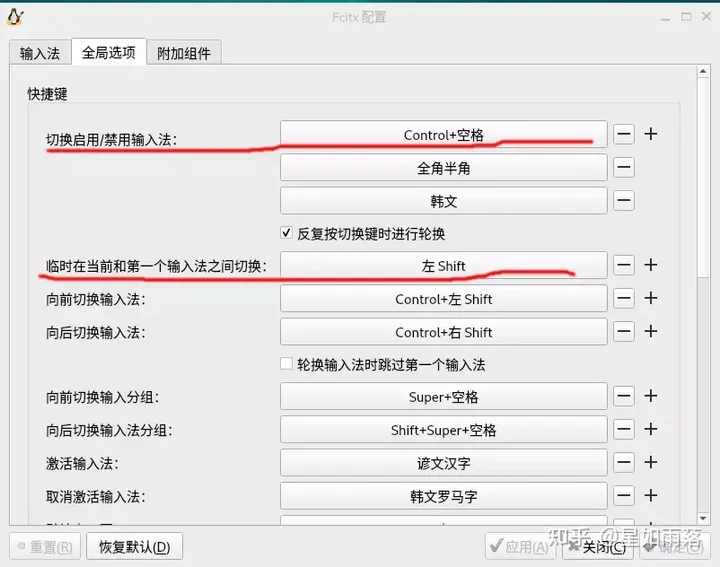The height and width of the screenshot is (567, 720).
Task: Click the Control+左 Shift hotkey button
Action: coord(444,298)
